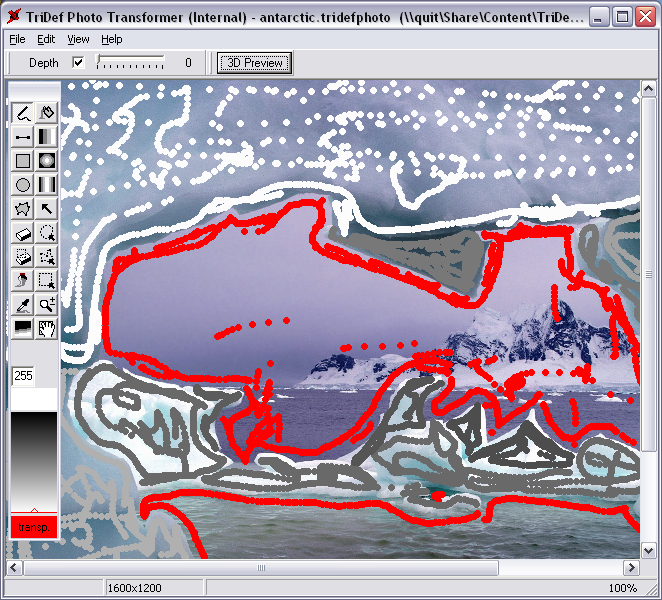Minimize the TriDef Photo Transformer window

(x=599, y=17)
